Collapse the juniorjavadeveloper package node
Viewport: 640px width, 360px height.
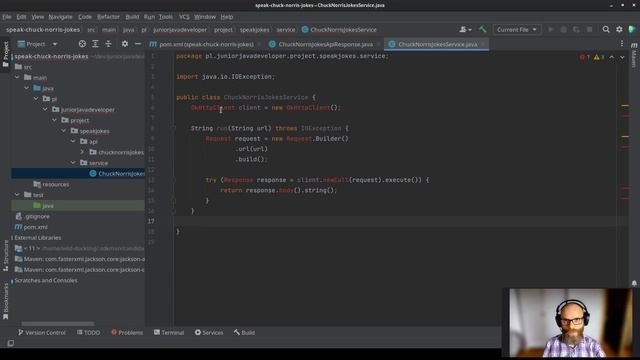[x=45, y=109]
